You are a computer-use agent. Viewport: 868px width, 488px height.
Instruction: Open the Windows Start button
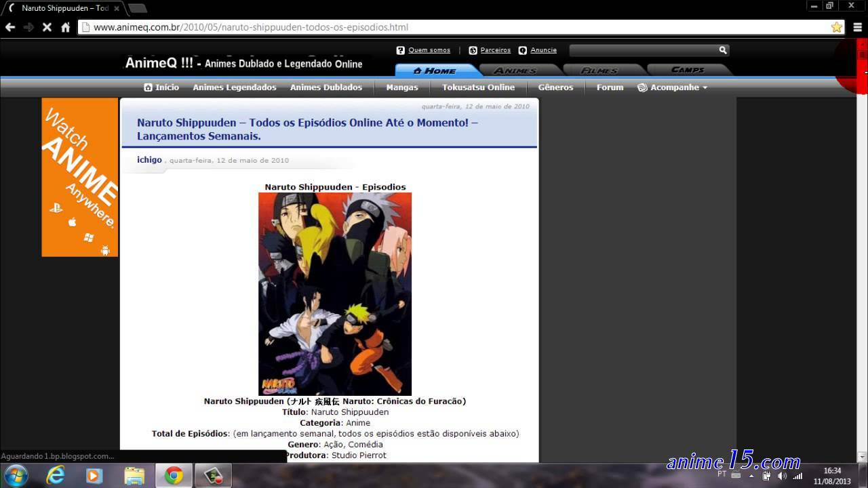15,476
